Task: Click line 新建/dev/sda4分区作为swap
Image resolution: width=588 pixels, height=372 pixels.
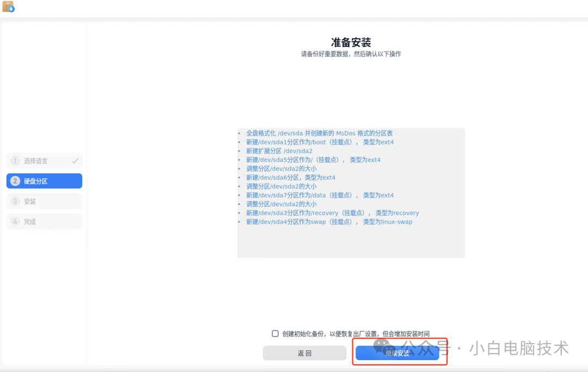Action: [x=329, y=222]
